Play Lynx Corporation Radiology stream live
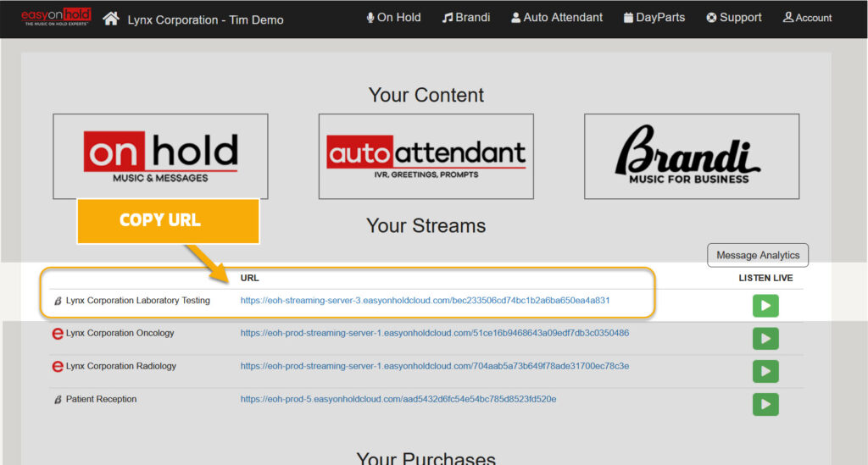Screen dimensions: 868x465 (x=765, y=371)
